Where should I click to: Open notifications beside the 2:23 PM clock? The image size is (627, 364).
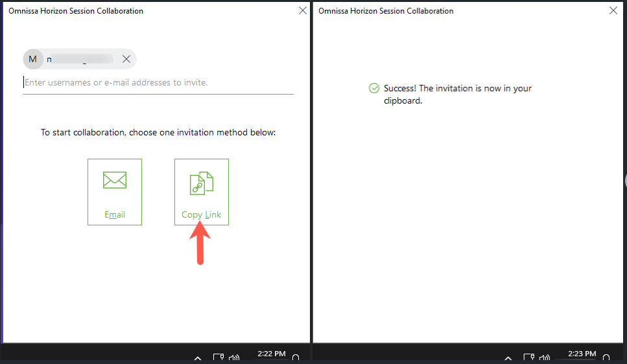pos(606,357)
